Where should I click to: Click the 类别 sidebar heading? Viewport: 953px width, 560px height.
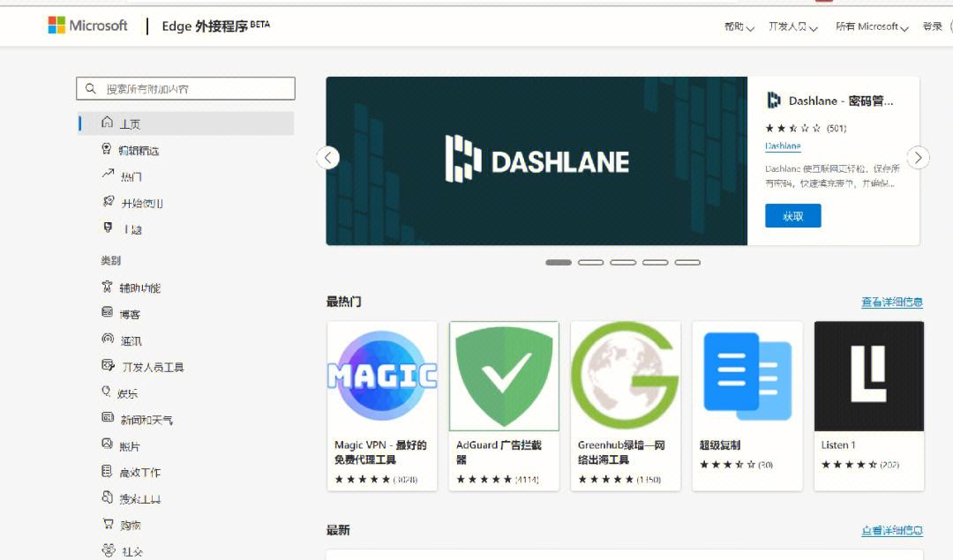[x=110, y=260]
